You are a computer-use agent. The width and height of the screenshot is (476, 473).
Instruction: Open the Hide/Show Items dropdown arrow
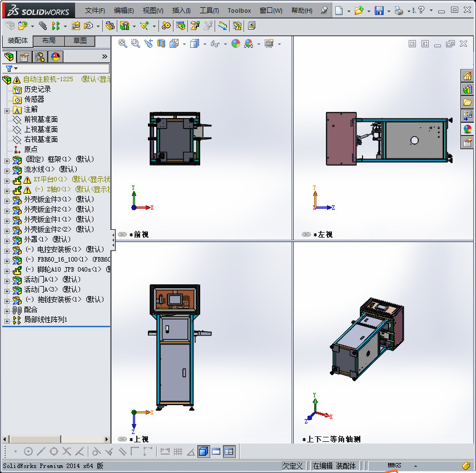pyautogui.click(x=226, y=44)
